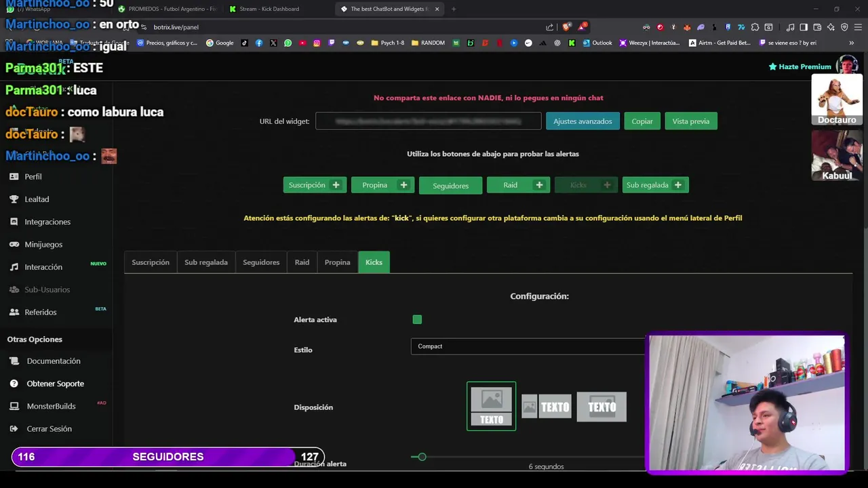The image size is (868, 488).
Task: Click Ajustes avanzados button
Action: (x=583, y=121)
